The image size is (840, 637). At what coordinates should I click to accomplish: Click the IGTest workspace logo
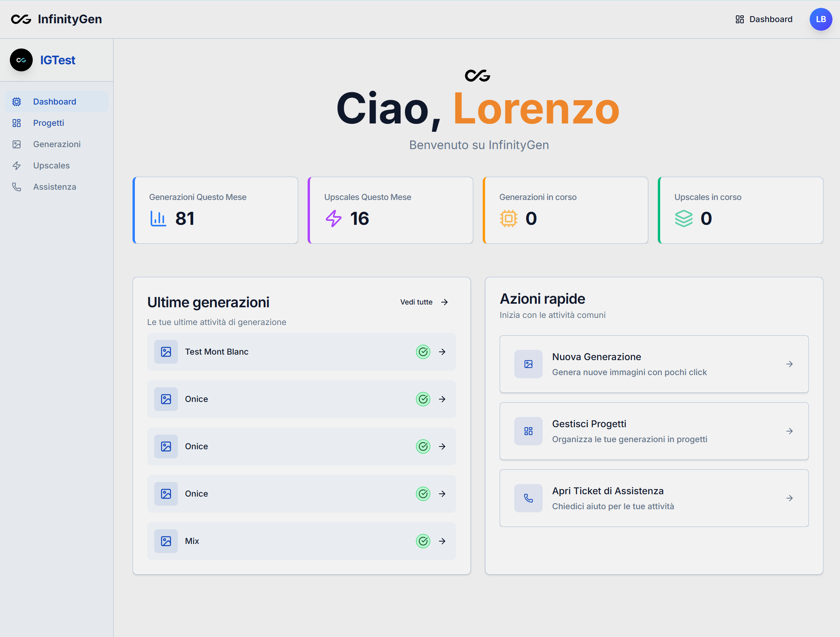point(21,60)
